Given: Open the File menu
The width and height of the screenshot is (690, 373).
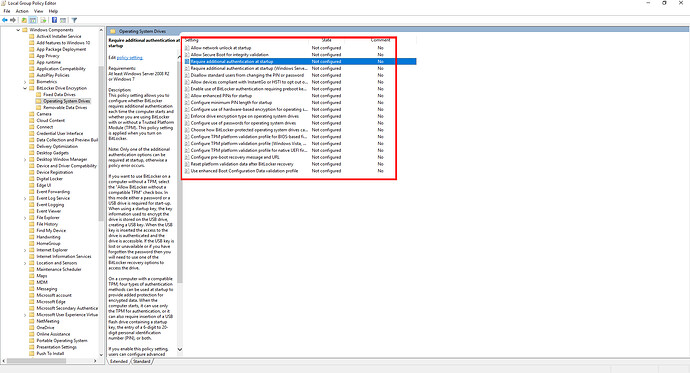Looking at the screenshot, I should click(7, 11).
